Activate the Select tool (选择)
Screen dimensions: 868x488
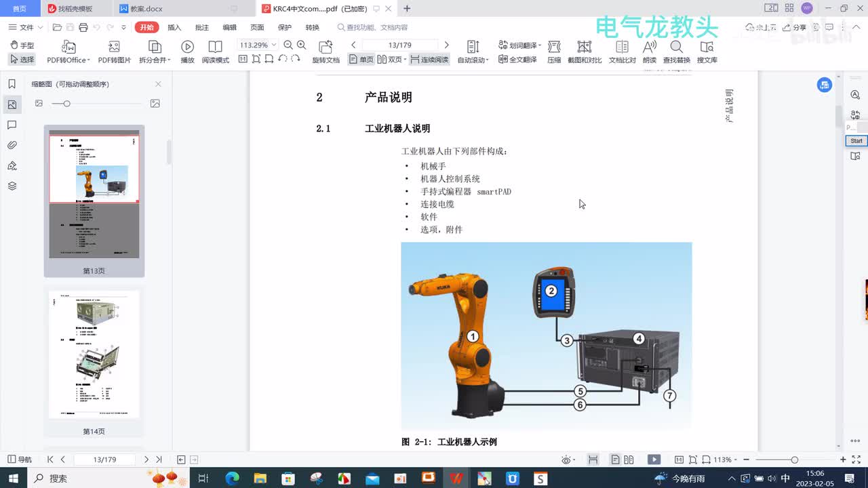pos(22,60)
